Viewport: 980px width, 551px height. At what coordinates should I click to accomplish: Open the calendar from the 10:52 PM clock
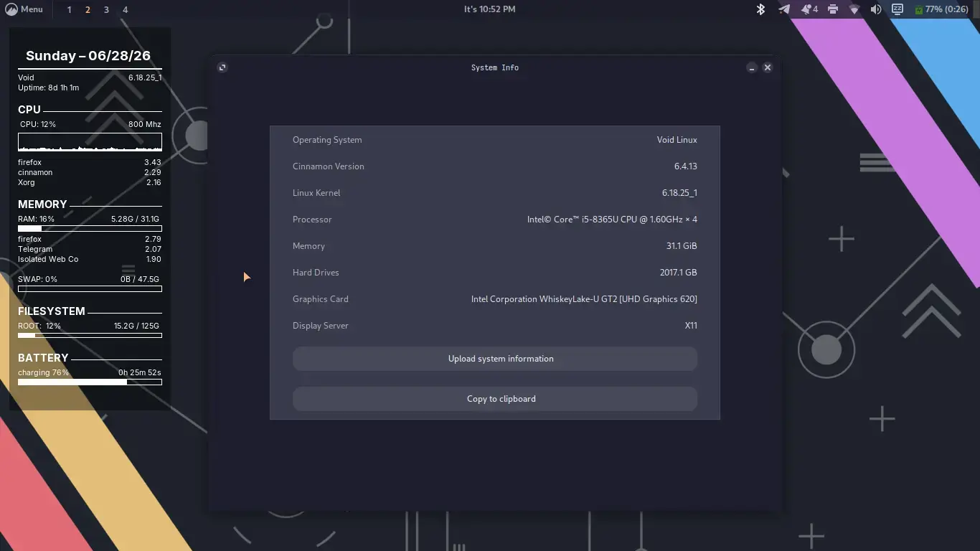[490, 9]
